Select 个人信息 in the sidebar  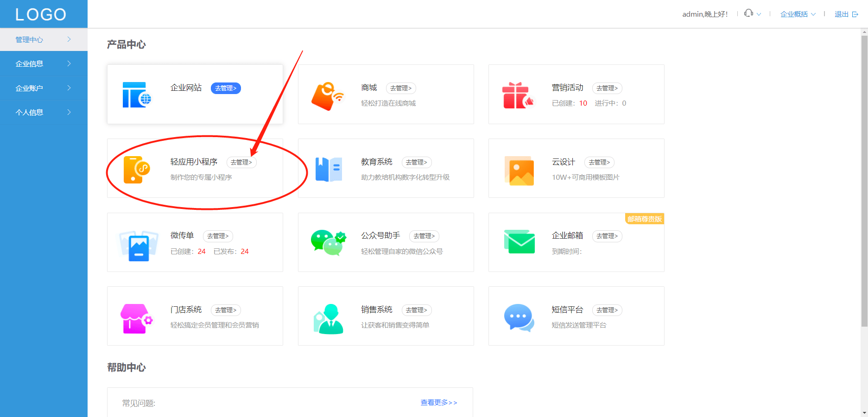[44, 112]
